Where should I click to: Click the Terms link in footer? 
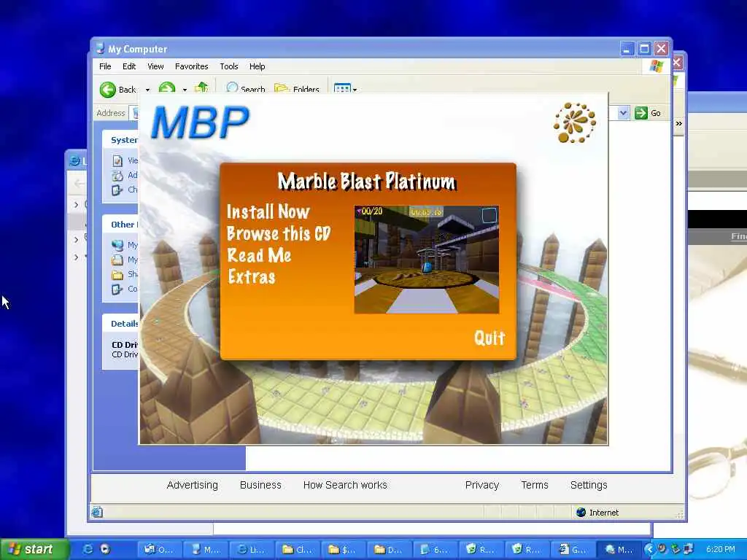(535, 485)
